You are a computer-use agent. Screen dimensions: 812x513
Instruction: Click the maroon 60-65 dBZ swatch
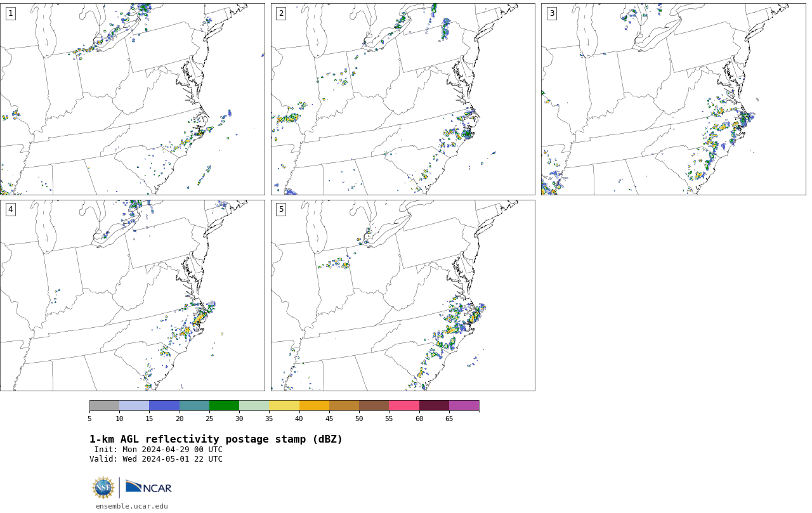click(x=434, y=406)
